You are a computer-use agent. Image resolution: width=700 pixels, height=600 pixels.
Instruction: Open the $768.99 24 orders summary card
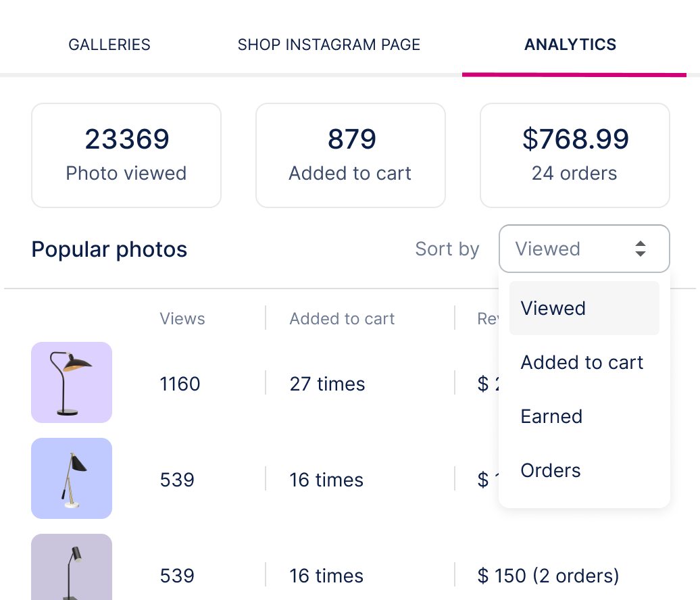click(x=575, y=155)
